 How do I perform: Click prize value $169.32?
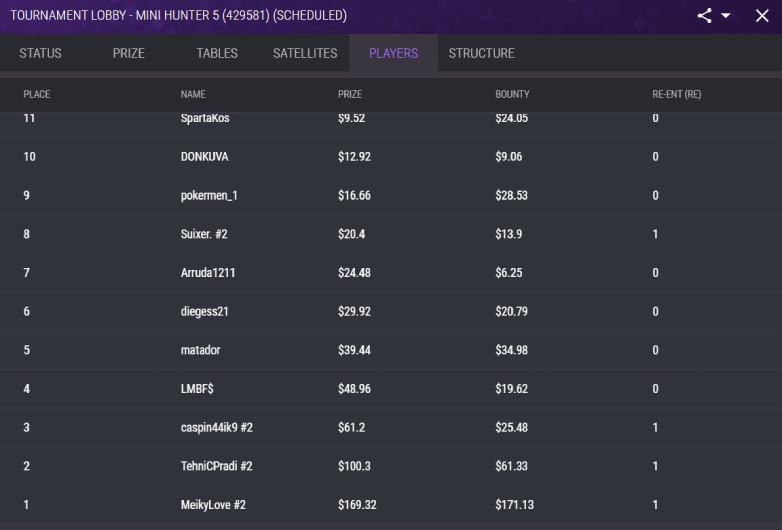coord(357,505)
